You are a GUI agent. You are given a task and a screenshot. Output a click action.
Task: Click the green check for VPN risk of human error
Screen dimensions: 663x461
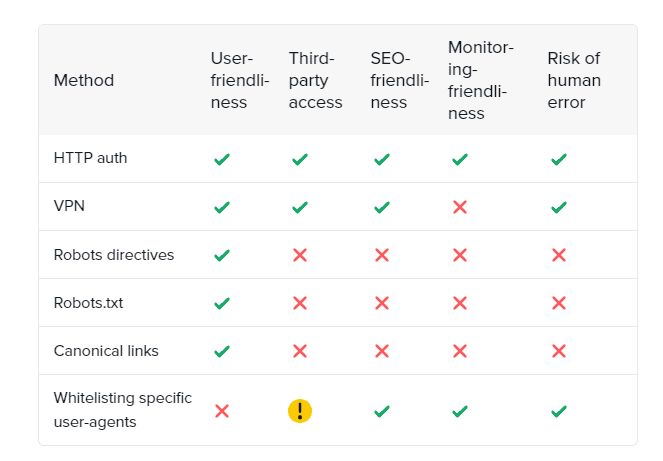(559, 207)
